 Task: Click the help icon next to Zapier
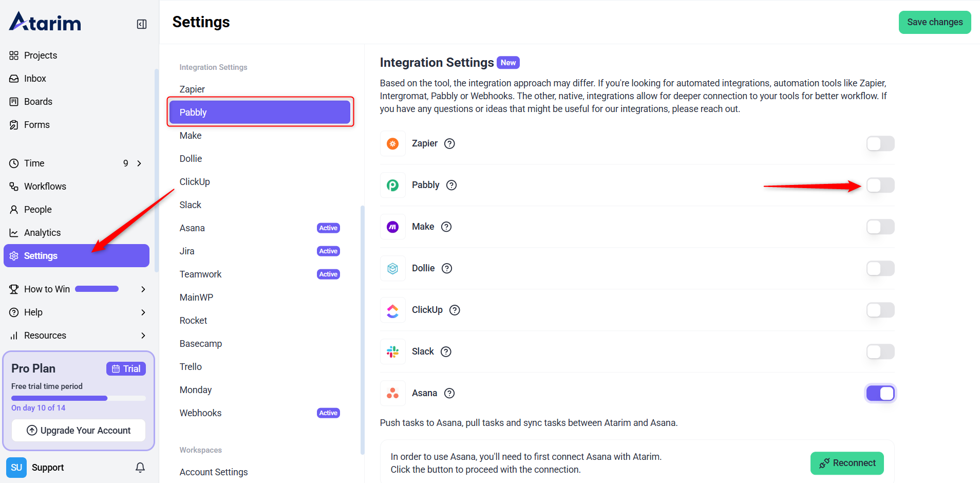pos(449,144)
